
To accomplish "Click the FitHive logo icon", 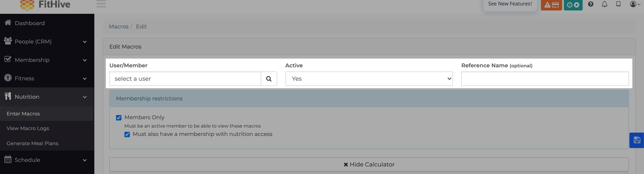I will pyautogui.click(x=27, y=5).
